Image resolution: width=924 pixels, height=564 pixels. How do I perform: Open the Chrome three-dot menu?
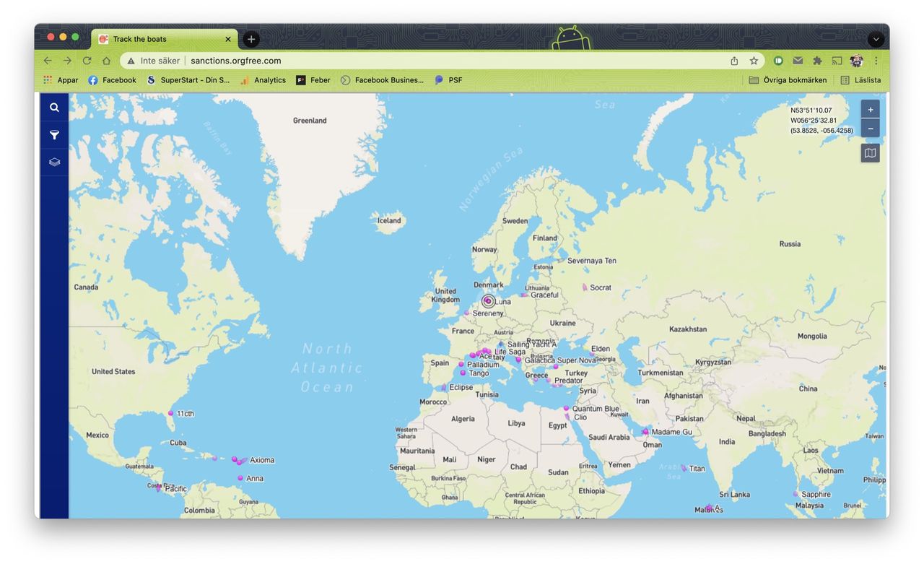pos(876,61)
